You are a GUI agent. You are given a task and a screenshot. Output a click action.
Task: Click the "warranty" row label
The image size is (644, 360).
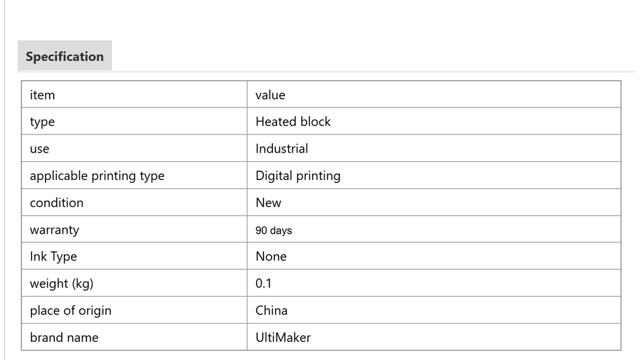[x=54, y=230]
